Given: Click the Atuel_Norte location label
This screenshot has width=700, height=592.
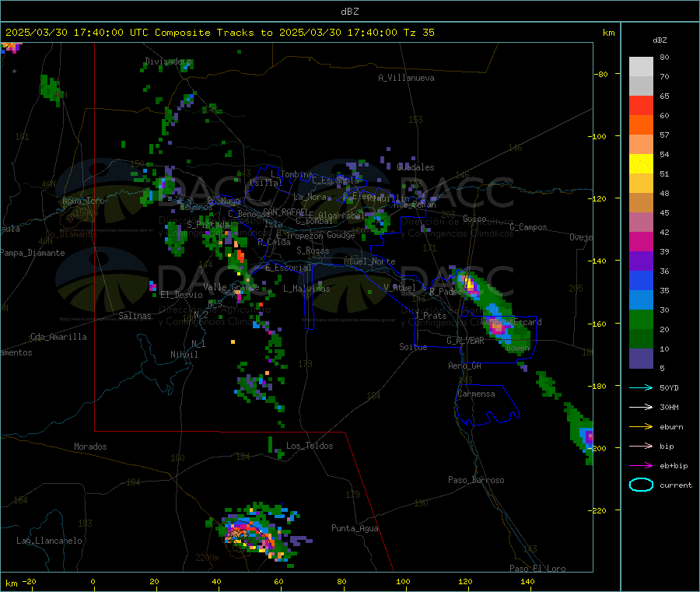Looking at the screenshot, I should tap(369, 261).
